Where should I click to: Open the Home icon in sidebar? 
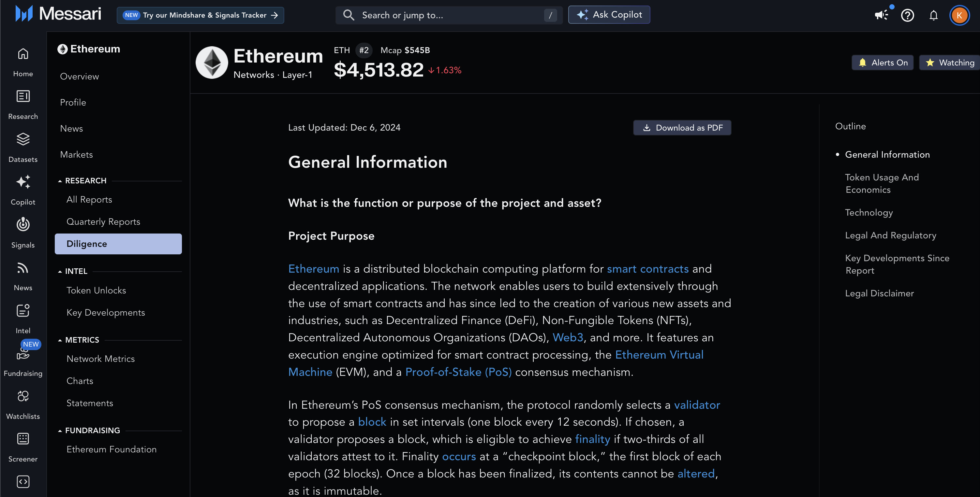pos(23,54)
